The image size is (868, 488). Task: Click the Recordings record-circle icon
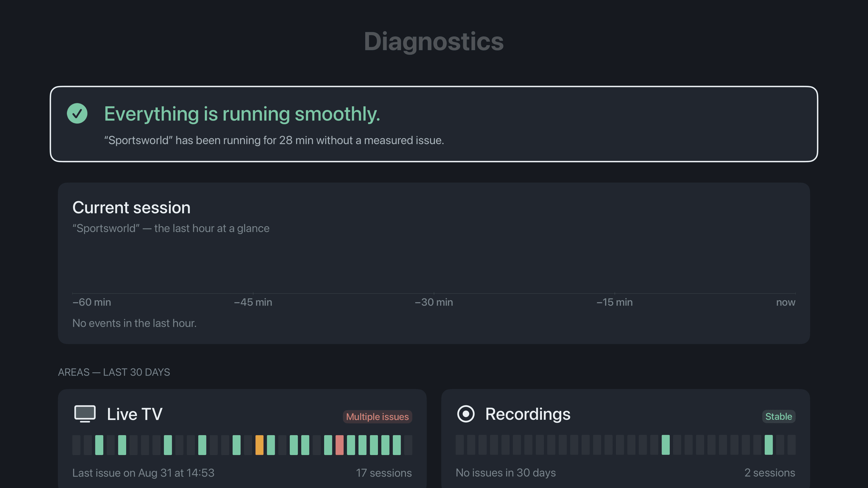tap(466, 414)
